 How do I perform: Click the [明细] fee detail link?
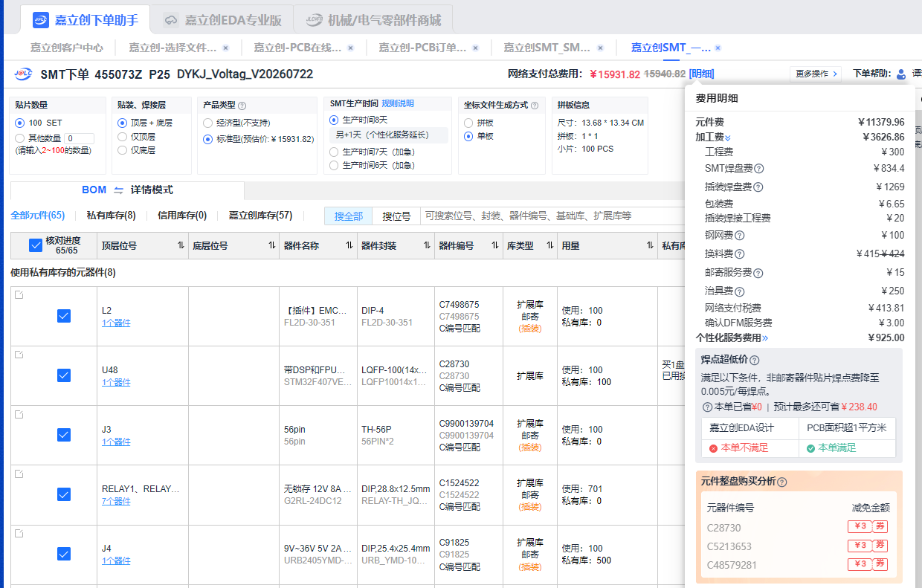coord(701,74)
